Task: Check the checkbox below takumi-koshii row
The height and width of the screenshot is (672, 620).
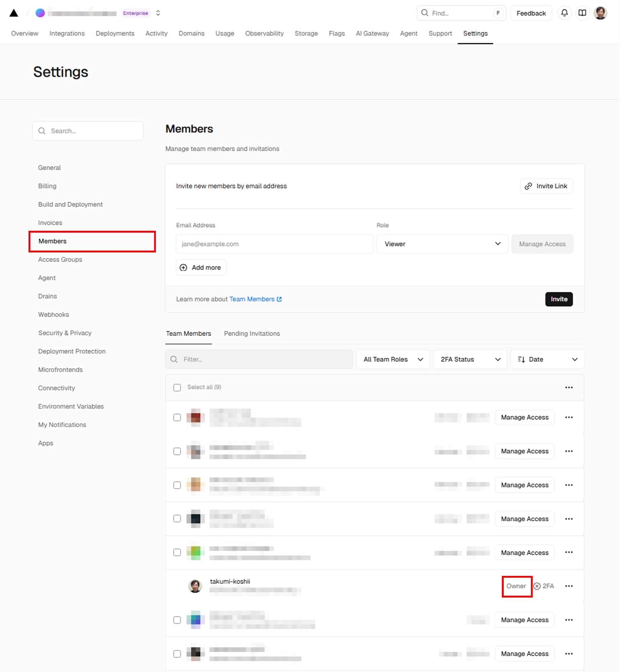Action: 177,620
